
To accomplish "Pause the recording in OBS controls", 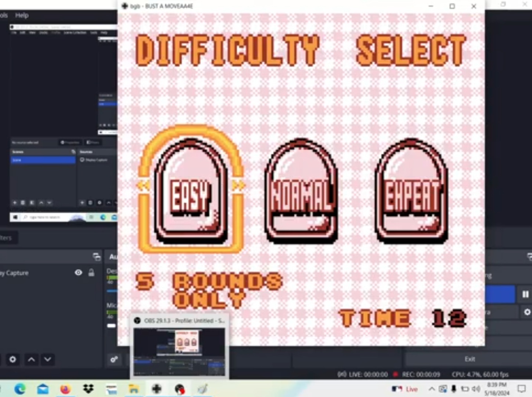I will (x=525, y=294).
